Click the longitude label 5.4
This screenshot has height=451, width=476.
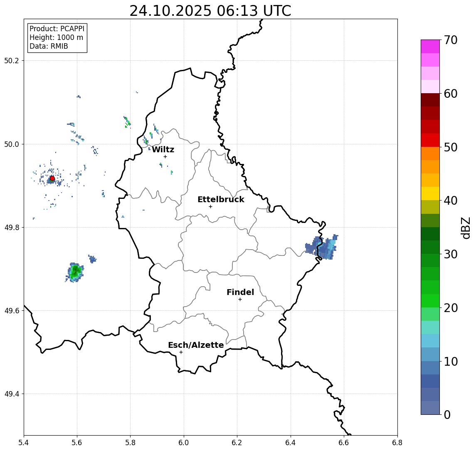pos(24,443)
